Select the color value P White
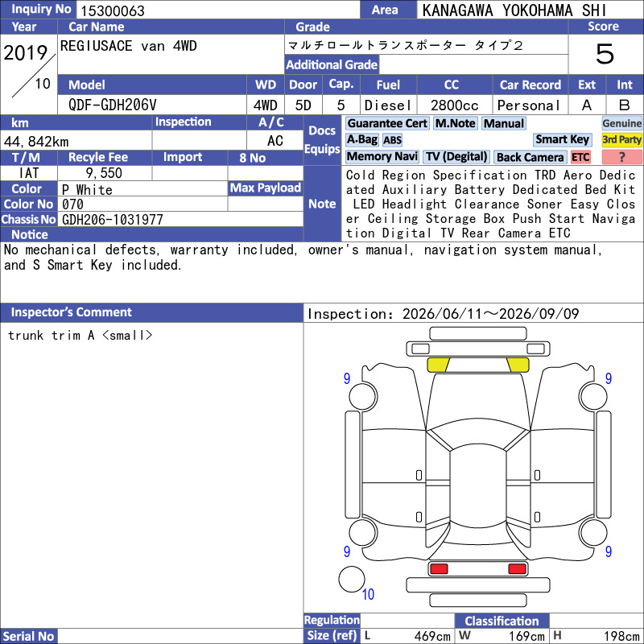Screen dimensions: 644x644 (87, 190)
